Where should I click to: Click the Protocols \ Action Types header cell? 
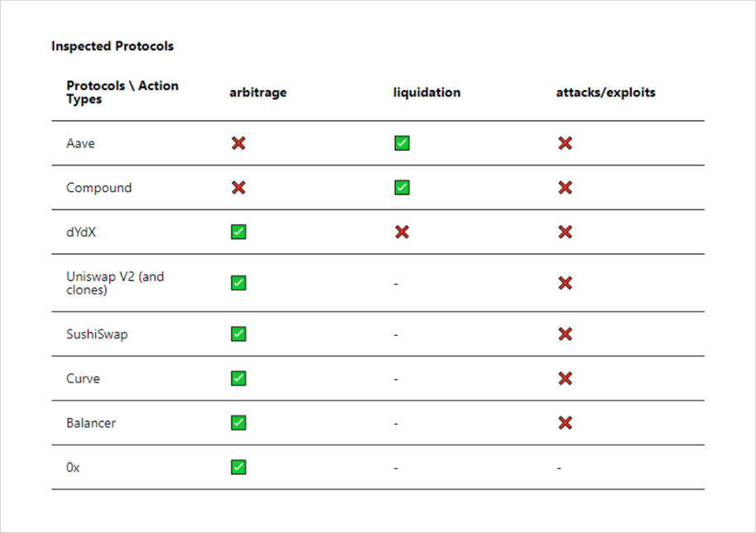click(122, 93)
